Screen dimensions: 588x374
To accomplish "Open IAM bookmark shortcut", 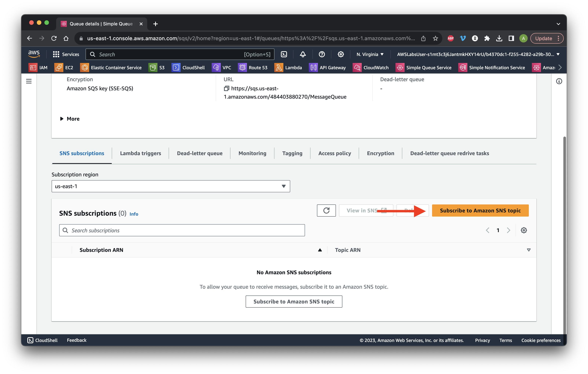I will click(x=38, y=68).
